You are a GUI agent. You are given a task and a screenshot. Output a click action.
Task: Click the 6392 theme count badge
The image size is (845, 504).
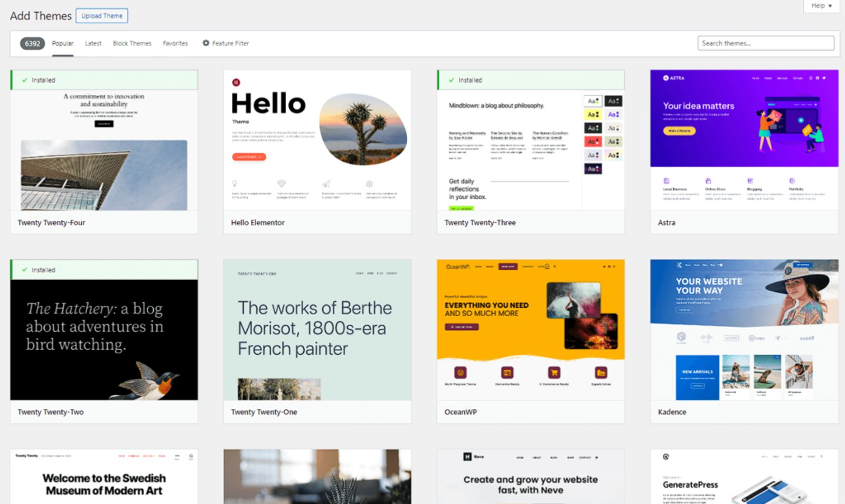click(x=32, y=43)
